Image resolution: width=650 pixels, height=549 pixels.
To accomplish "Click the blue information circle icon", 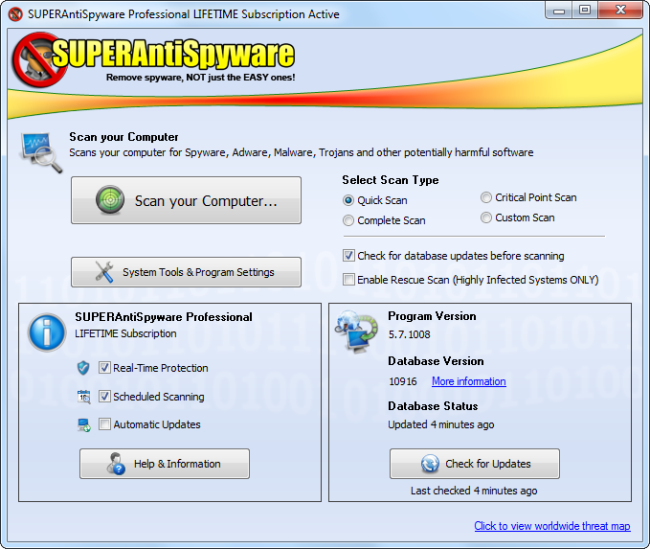I will [x=47, y=333].
